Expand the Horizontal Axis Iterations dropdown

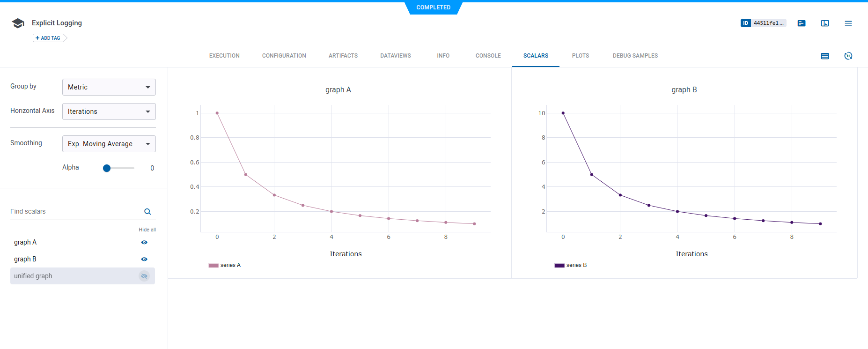click(109, 111)
